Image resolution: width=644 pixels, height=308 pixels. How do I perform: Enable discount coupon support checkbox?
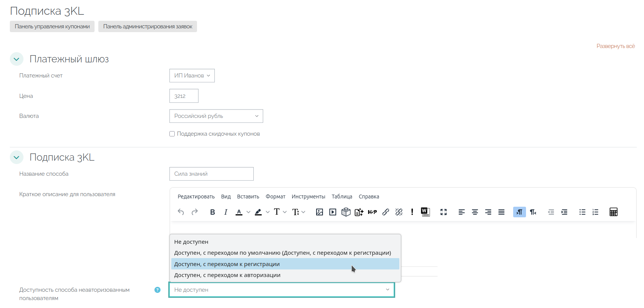pos(172,134)
